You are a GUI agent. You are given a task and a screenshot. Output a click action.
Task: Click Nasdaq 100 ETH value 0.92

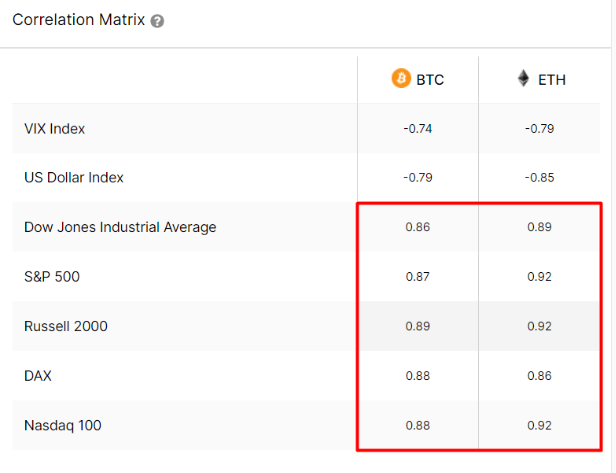pos(539,425)
